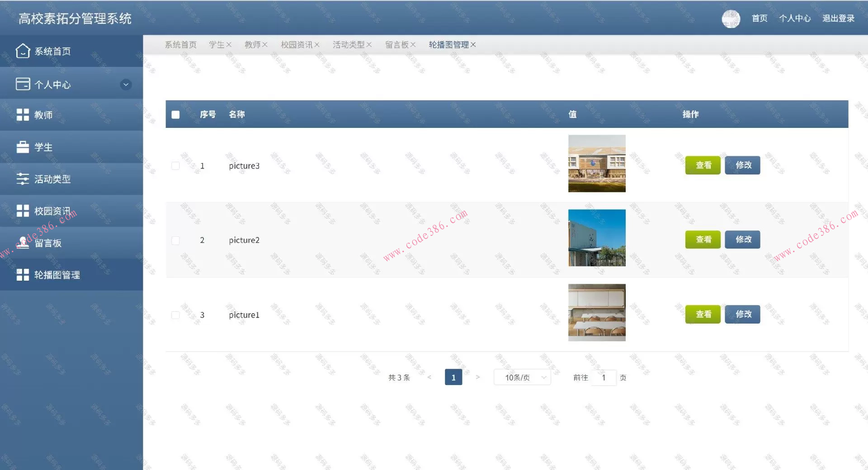This screenshot has width=868, height=470.
Task: Open 活动类型 in the sidebar
Action: 71,179
